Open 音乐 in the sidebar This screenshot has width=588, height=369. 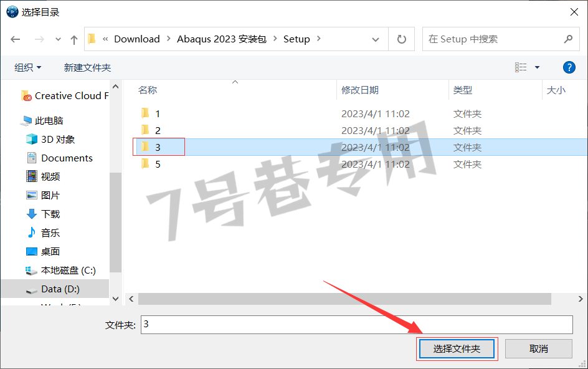(43, 232)
